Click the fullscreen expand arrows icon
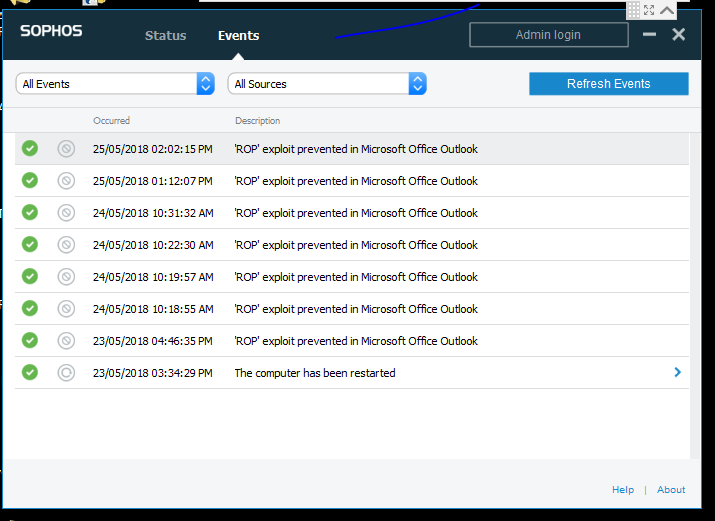The image size is (715, 521). [x=649, y=10]
